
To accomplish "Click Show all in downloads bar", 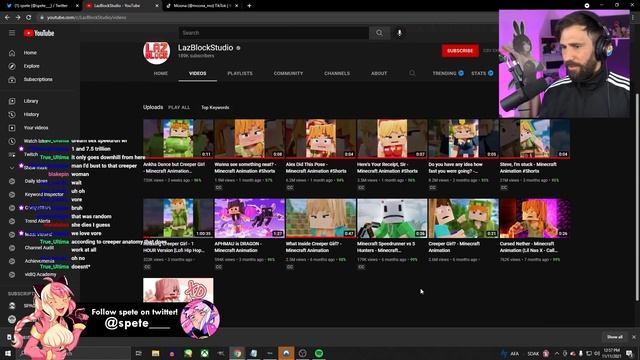I will coord(614,337).
